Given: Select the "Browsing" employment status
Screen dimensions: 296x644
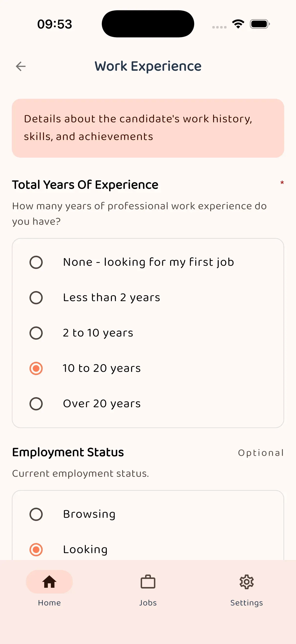Looking at the screenshot, I should [x=36, y=514].
